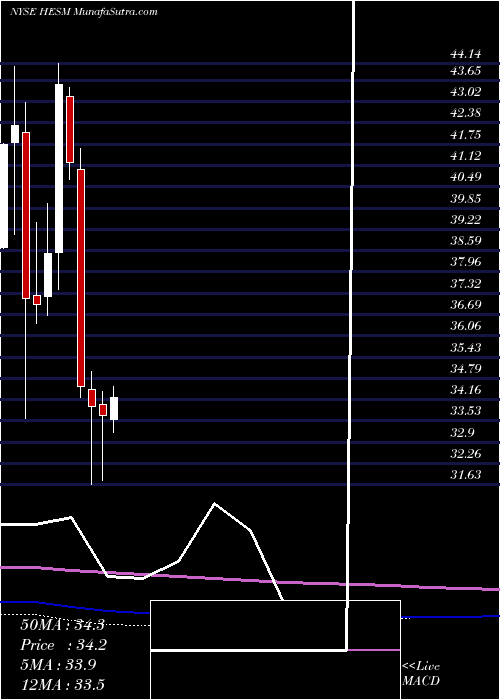This screenshot has width=500, height=700.
Task: Click the 41.12 price axis label
Action: (x=466, y=155)
